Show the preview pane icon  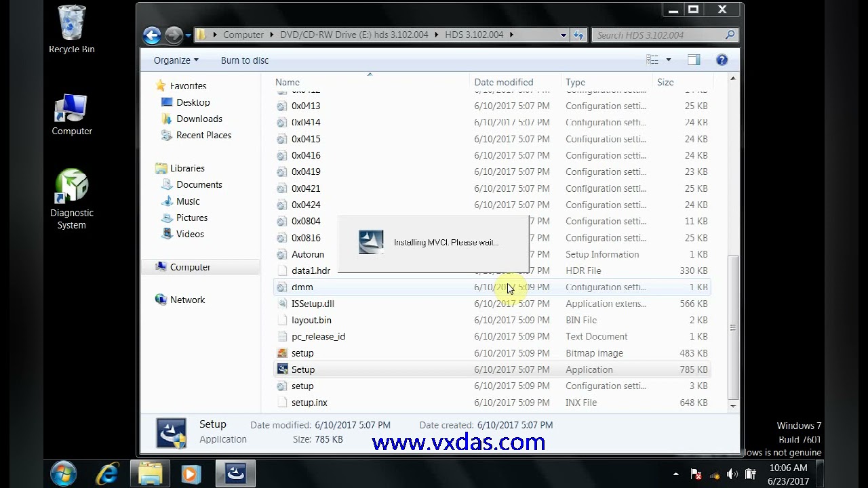(x=693, y=60)
